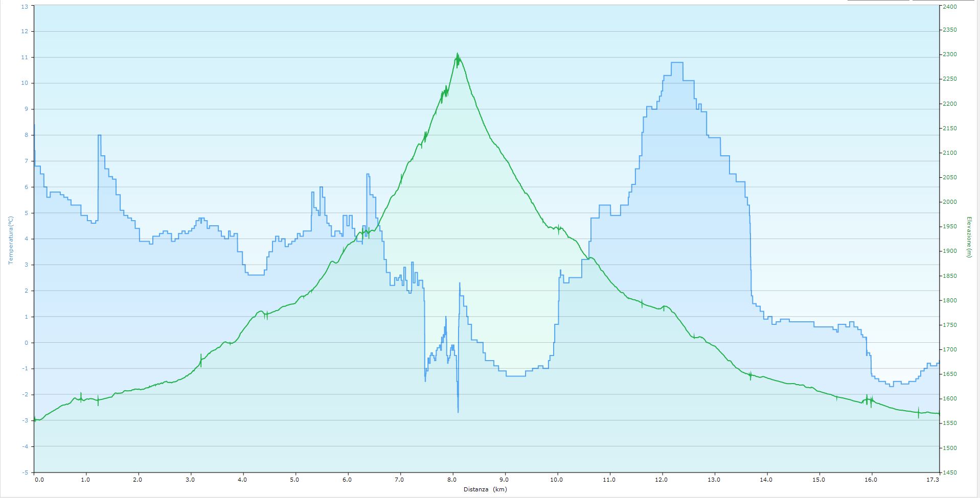Click the 17.3 distance end label
This screenshot has width=980, height=498.
point(933,480)
